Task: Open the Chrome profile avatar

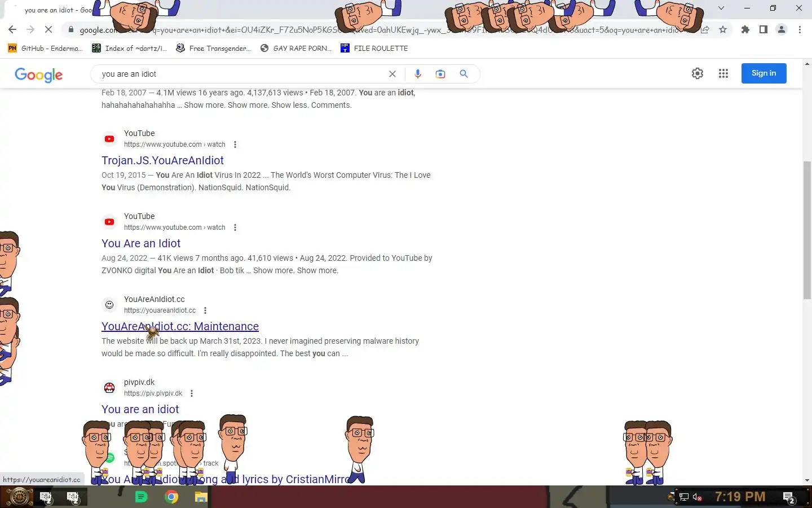Action: point(782,29)
